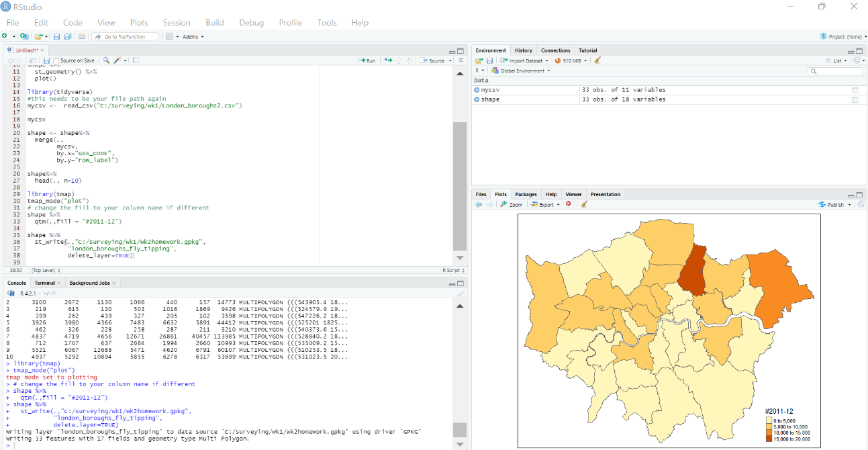This screenshot has width=868, height=450.
Task: Clear all plots with broom icon
Action: [584, 204]
